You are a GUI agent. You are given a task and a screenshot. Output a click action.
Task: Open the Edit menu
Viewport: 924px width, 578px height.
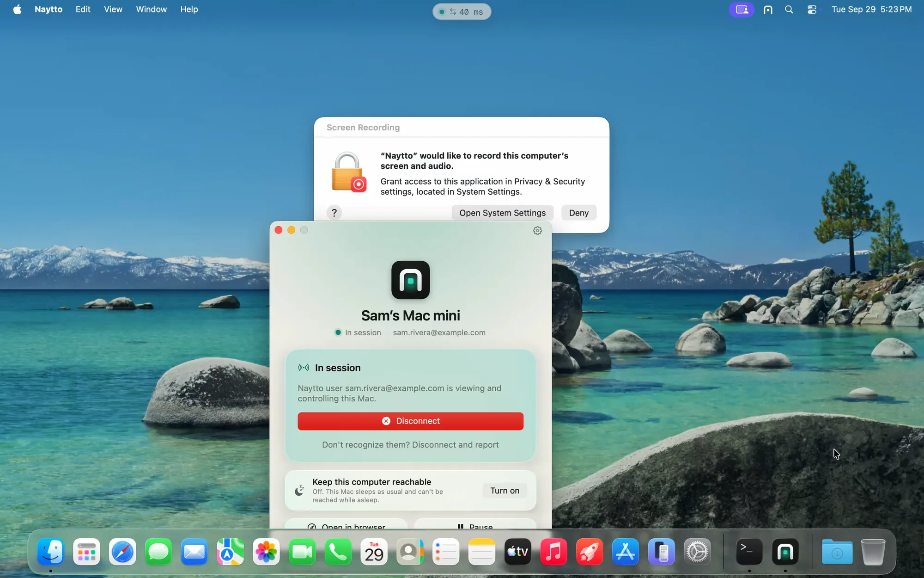[x=83, y=9]
